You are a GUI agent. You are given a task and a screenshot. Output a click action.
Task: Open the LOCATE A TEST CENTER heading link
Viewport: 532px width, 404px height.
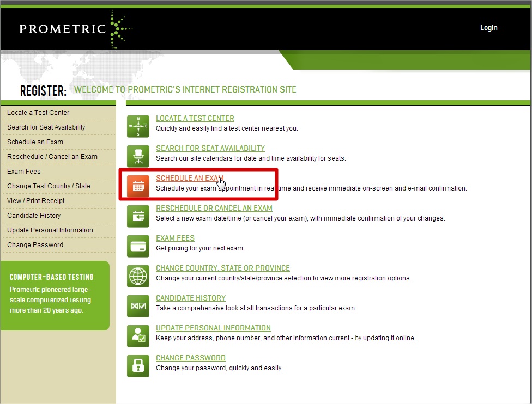tap(195, 118)
